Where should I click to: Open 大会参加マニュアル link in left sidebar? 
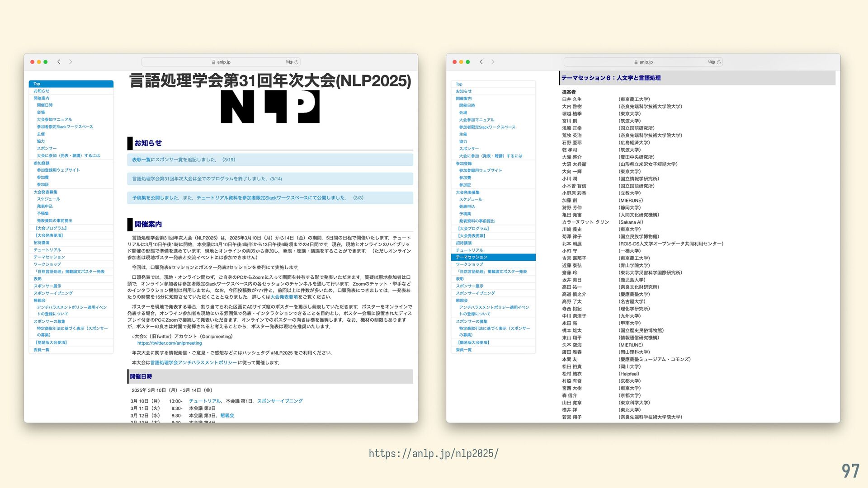tap(54, 120)
